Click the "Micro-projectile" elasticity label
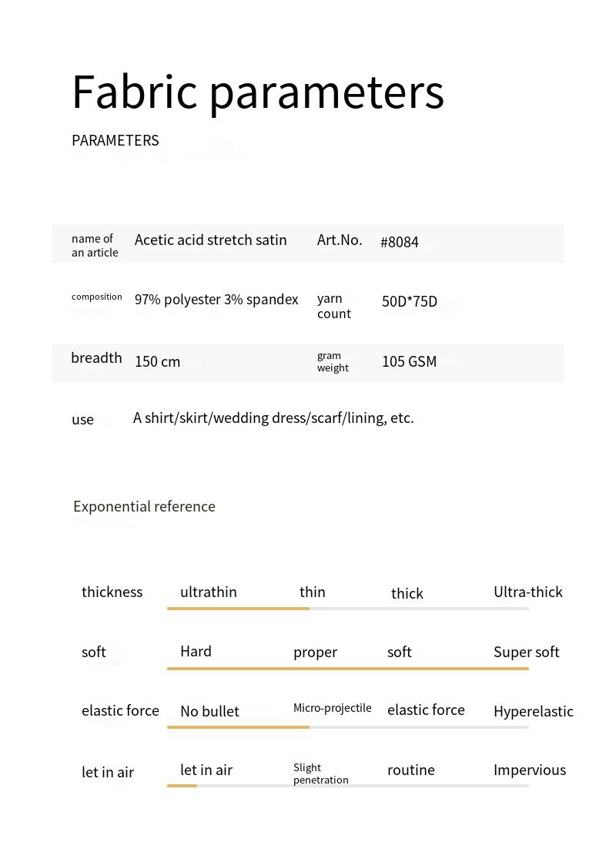This screenshot has width=616, height=849. point(332,708)
